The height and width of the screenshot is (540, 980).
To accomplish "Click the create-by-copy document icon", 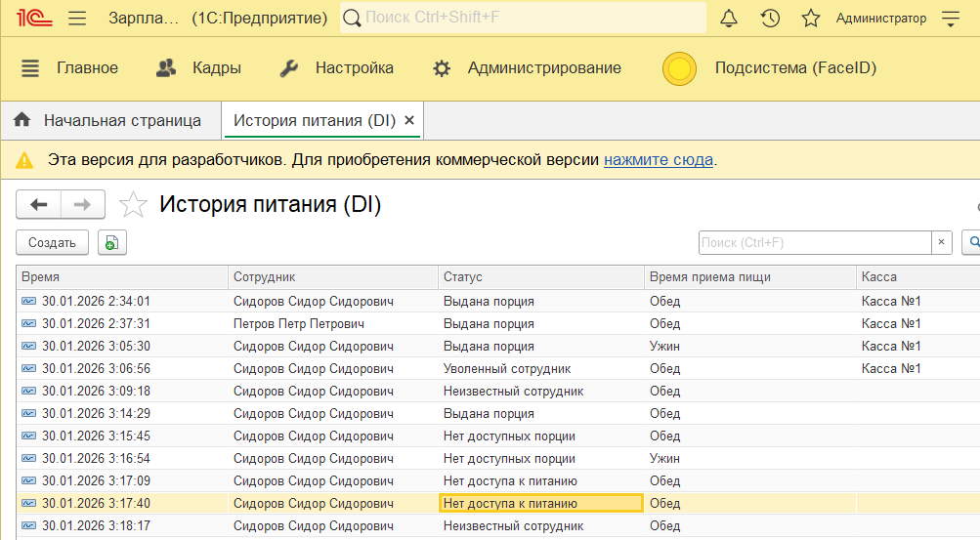I will click(111, 243).
